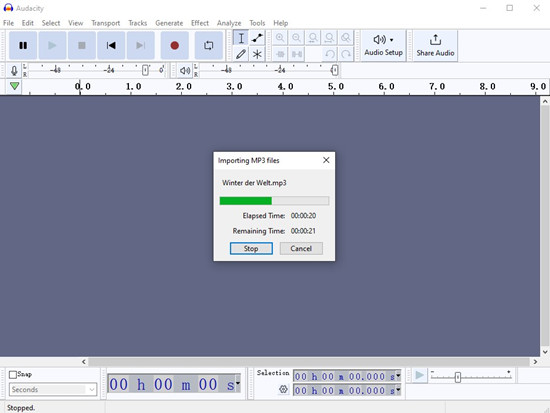This screenshot has height=413, width=550.
Task: Enable the Snap checkbox
Action: (x=13, y=375)
